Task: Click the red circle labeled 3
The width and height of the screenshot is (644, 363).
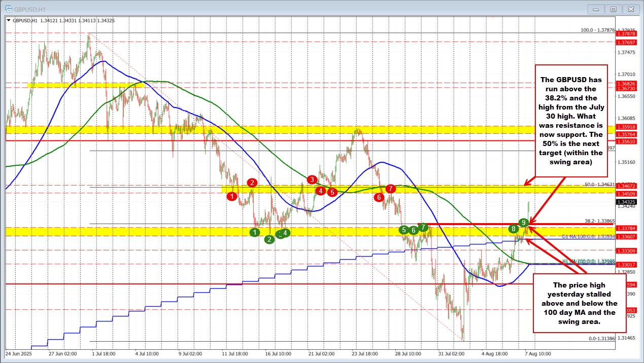Action: [x=312, y=179]
